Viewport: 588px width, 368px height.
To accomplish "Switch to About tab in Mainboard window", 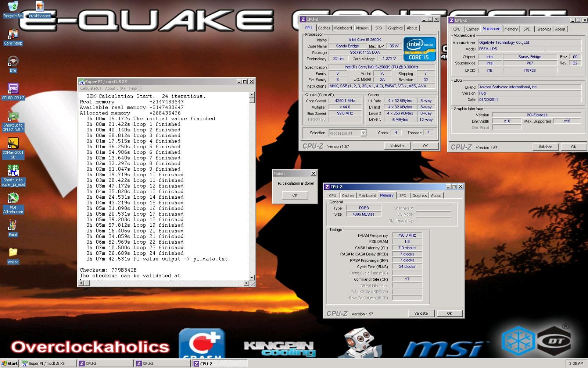I will click(560, 29).
